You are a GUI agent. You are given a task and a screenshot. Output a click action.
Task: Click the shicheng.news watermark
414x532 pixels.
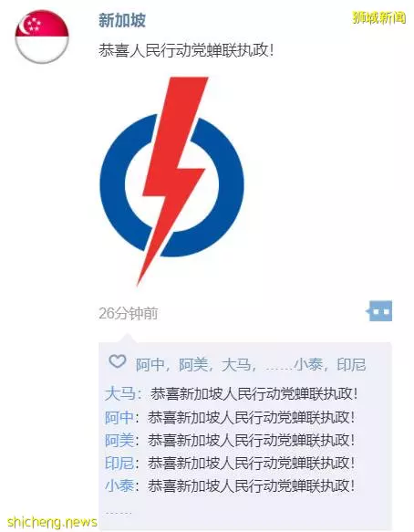(x=52, y=521)
